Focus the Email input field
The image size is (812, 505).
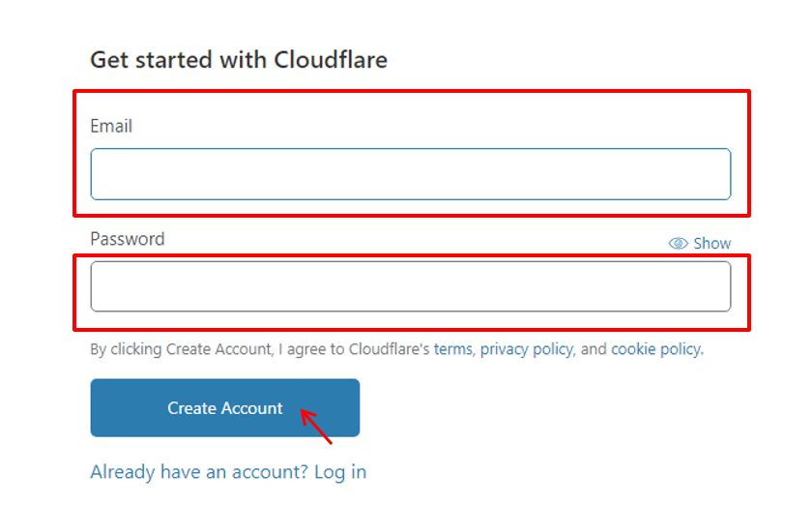pos(411,174)
